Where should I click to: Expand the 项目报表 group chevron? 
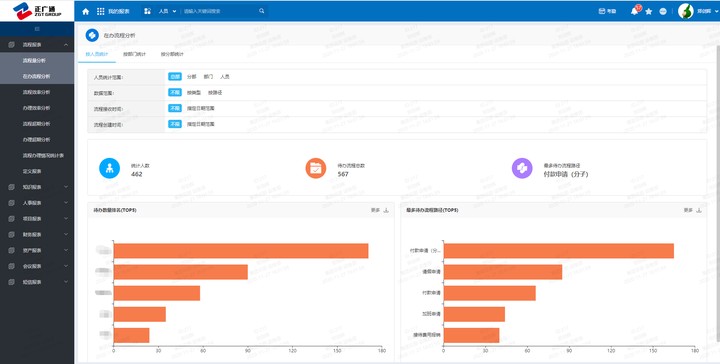[x=66, y=219]
